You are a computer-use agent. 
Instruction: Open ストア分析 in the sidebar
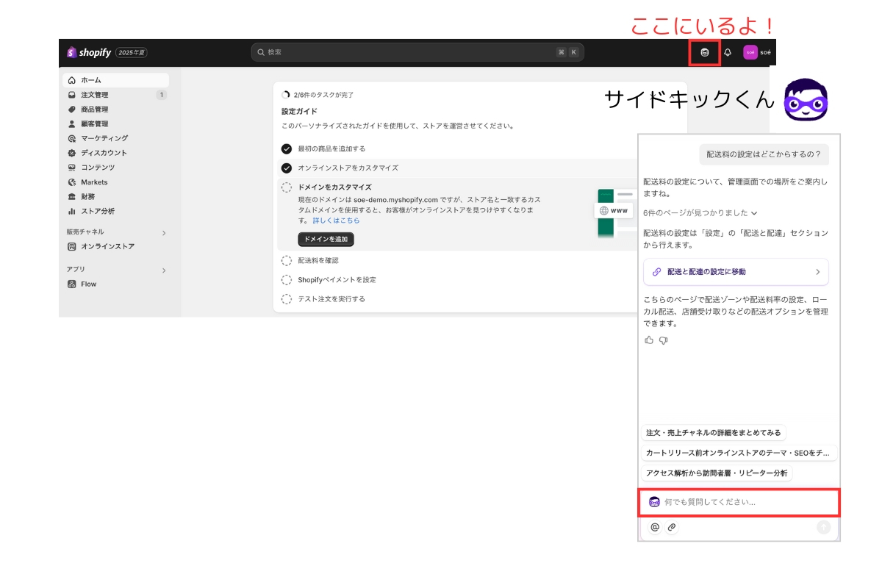[117, 211]
